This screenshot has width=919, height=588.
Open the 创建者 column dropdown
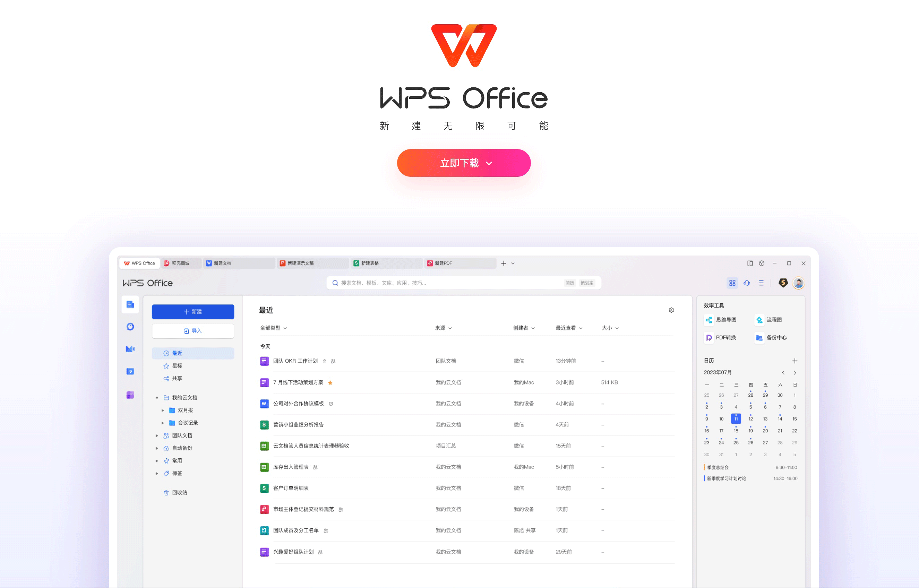pyautogui.click(x=524, y=328)
